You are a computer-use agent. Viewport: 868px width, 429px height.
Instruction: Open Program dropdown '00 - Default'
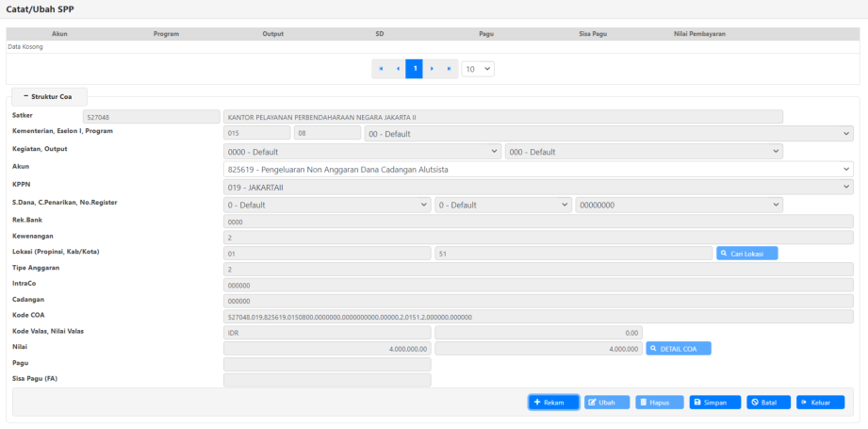pyautogui.click(x=609, y=134)
